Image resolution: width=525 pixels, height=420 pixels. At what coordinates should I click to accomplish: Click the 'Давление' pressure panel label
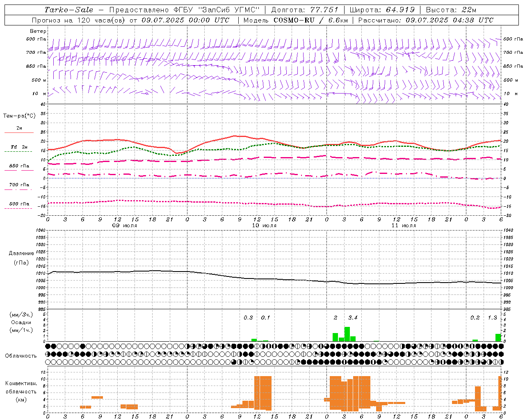(21, 253)
